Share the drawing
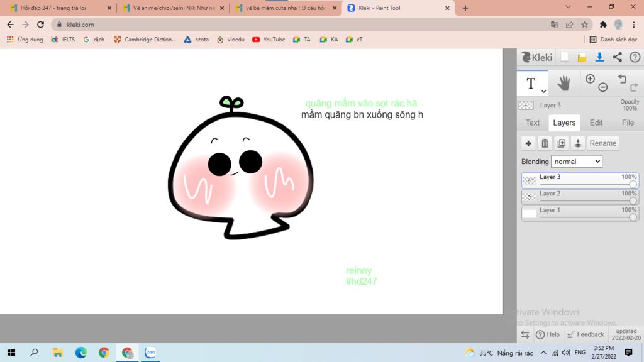The width and height of the screenshot is (644, 362). pyautogui.click(x=618, y=57)
